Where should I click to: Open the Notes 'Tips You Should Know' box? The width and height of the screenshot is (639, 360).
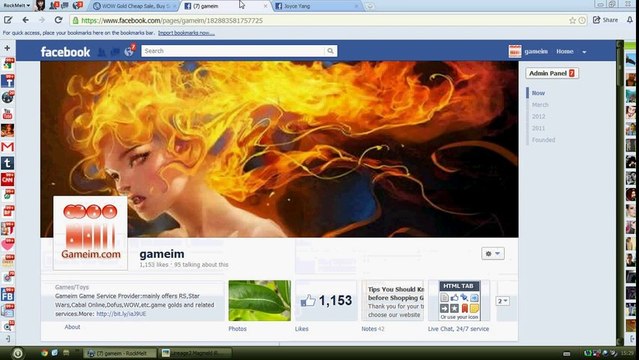393,300
